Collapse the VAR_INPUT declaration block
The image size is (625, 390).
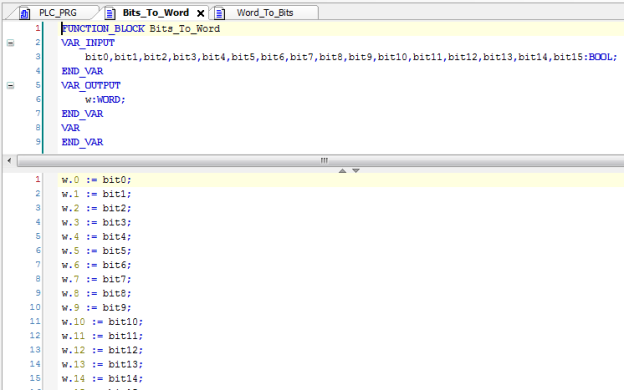click(x=10, y=43)
